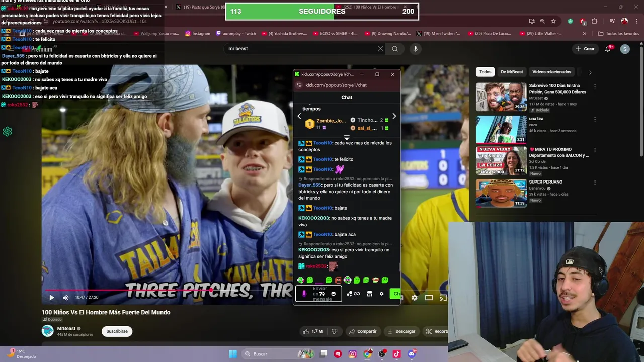Switch player to theater mode
Screen dimensions: 644x362
click(429, 298)
